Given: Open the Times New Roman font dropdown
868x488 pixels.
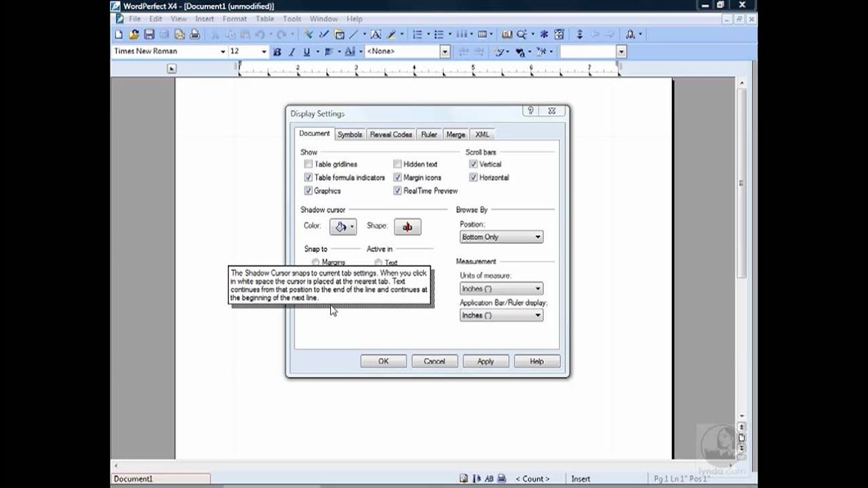Looking at the screenshot, I should pos(222,52).
